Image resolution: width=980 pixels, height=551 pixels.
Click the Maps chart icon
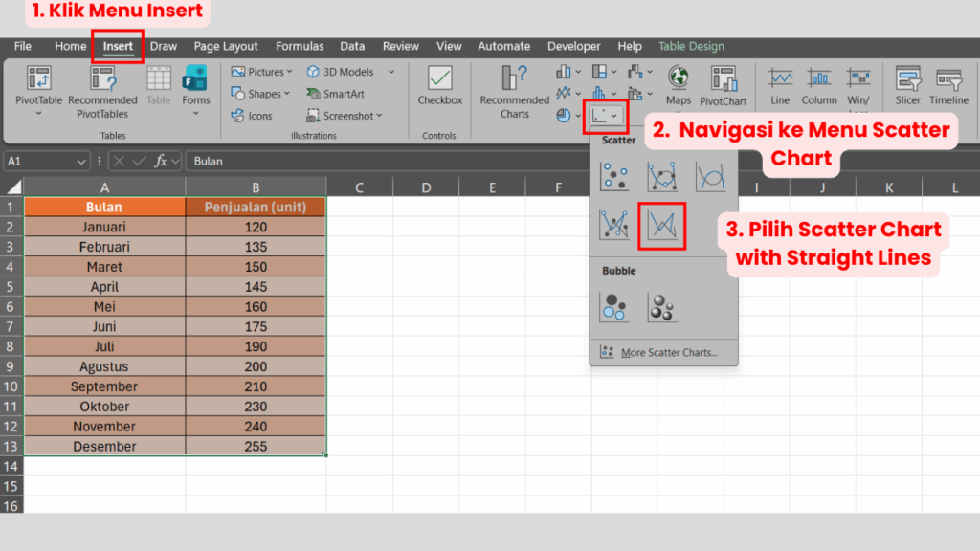pyautogui.click(x=678, y=81)
